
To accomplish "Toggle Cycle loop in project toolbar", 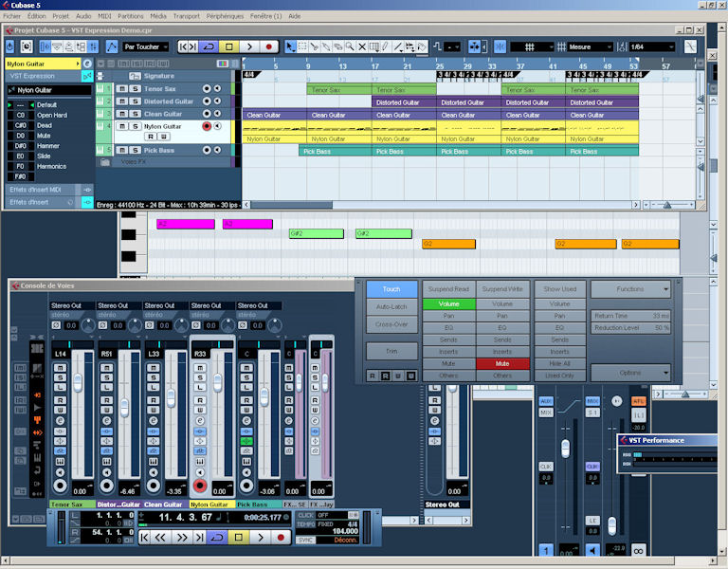I will point(209,46).
